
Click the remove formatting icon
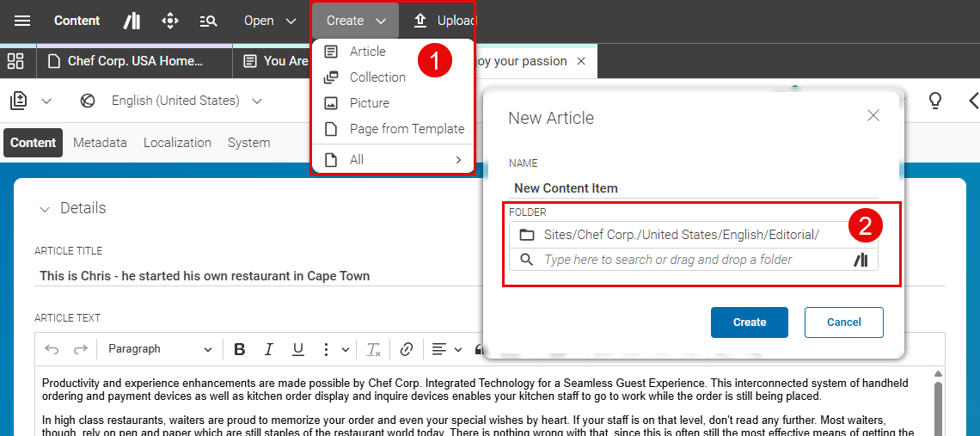(x=374, y=349)
